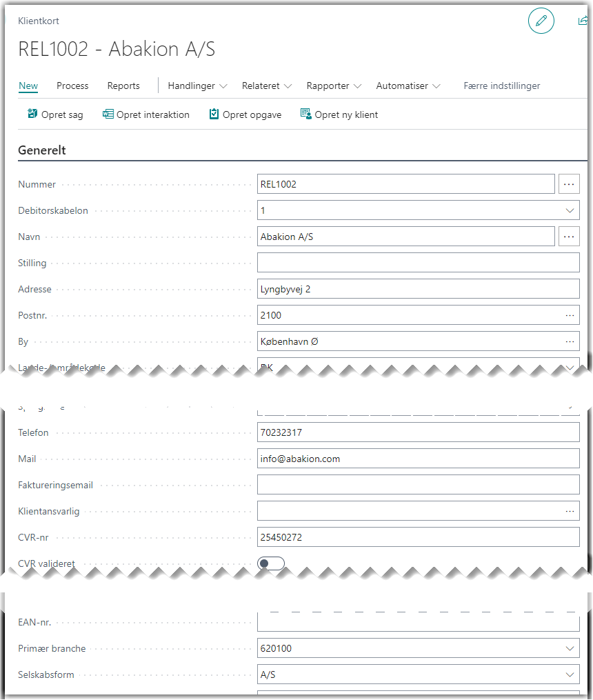Screen dimensions: 593x700
Task: Click the Mail field with info@abakion.com
Action: point(418,459)
